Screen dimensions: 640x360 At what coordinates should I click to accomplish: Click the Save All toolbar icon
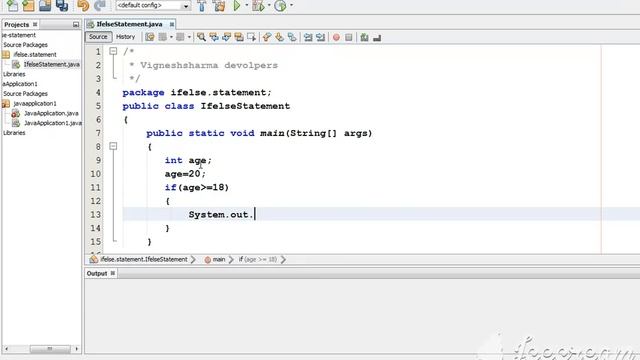coord(62,5)
